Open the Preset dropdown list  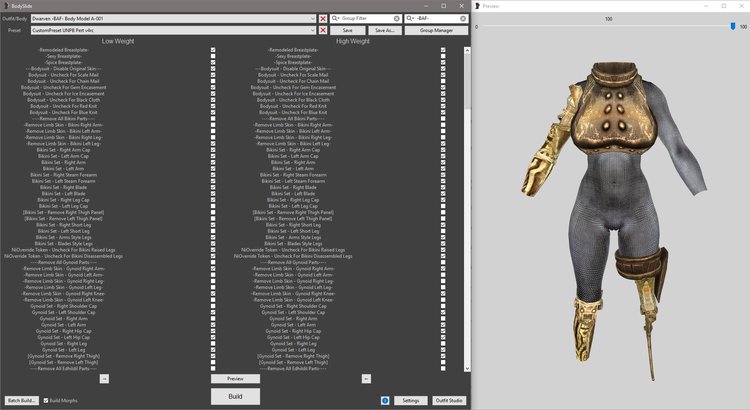[x=313, y=30]
